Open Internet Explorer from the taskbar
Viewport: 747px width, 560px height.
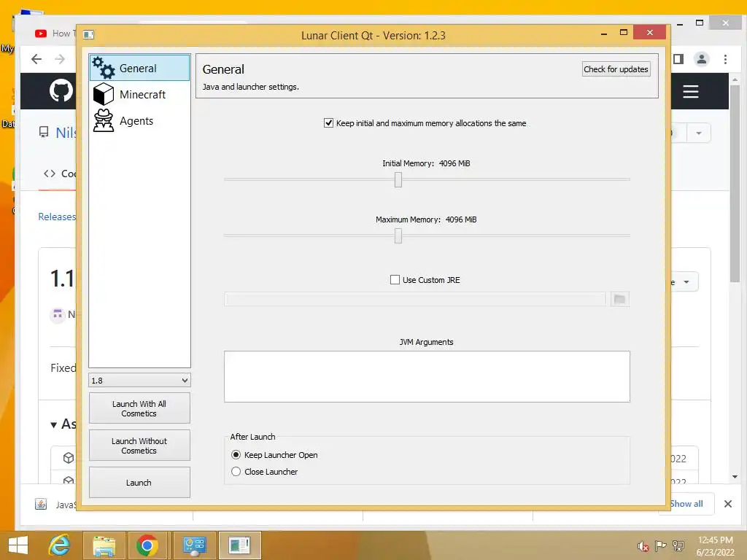(x=59, y=545)
